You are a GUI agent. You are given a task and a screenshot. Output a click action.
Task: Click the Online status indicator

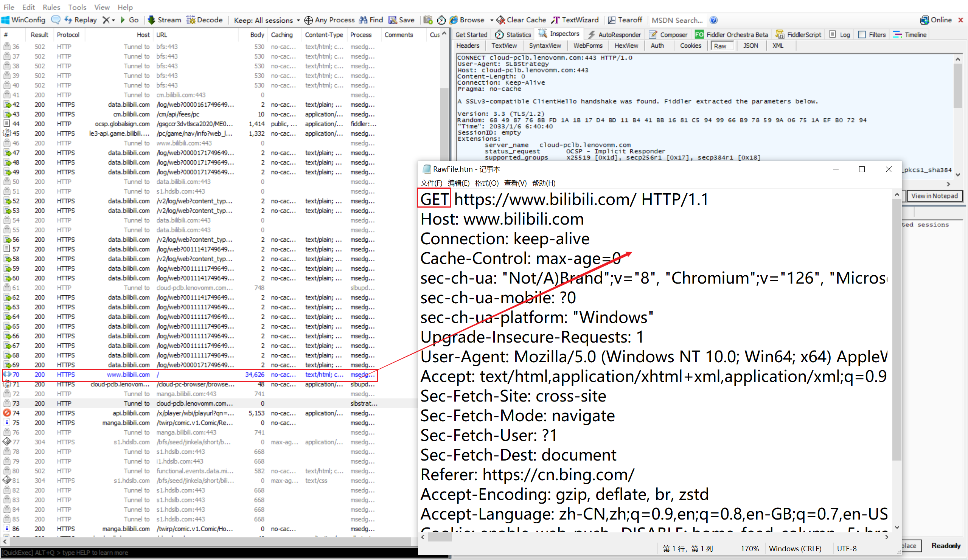936,20
